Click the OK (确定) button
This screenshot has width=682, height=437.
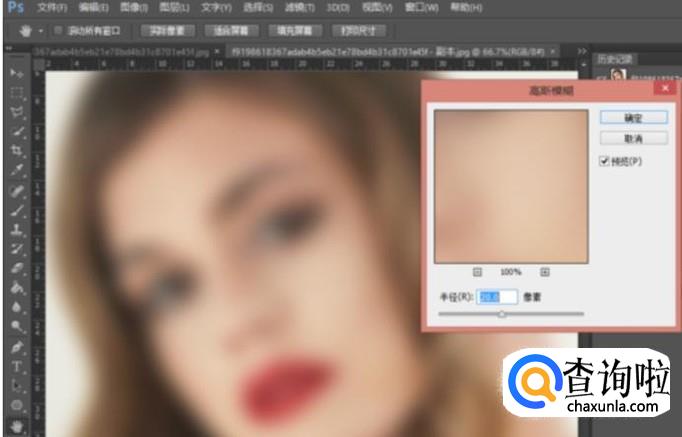620,117
